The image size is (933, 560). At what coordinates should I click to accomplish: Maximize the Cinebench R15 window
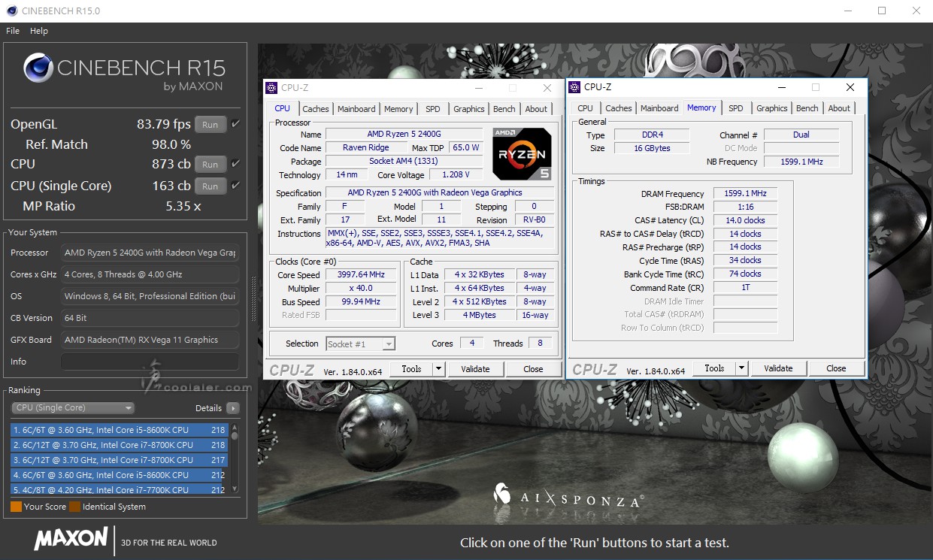pos(882,11)
